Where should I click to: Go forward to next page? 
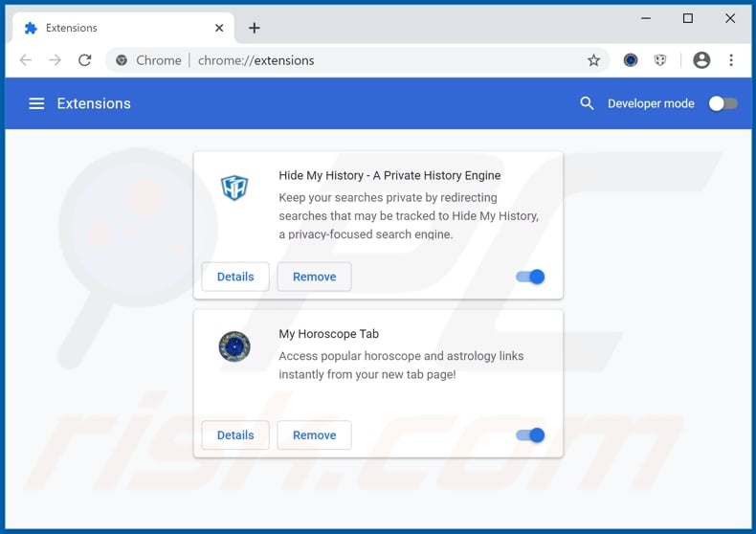56,60
